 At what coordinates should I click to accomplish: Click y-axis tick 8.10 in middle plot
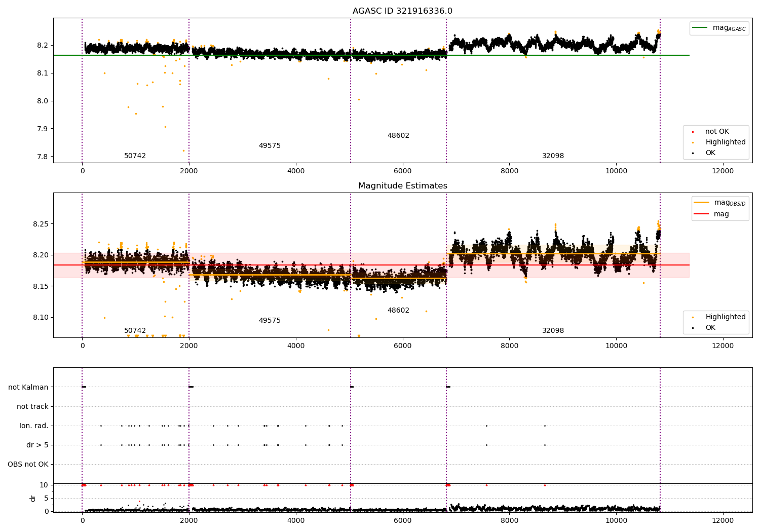(x=41, y=318)
